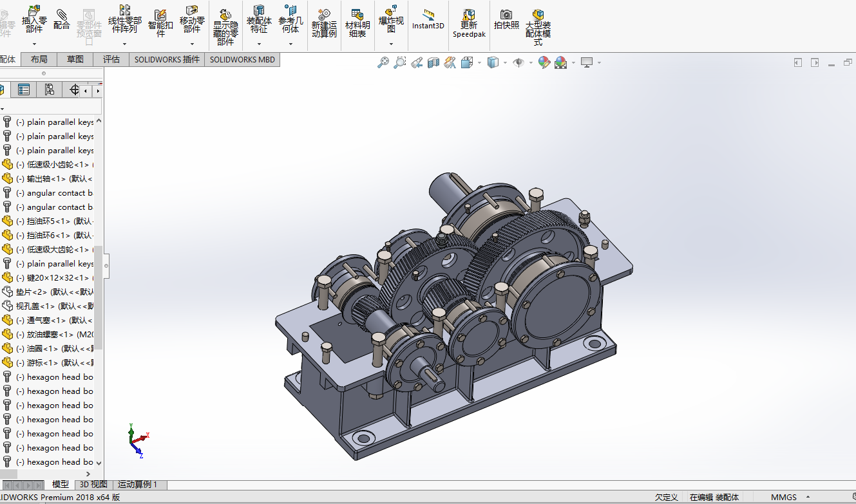The image size is (856, 504).
Task: Open the Edit Appearance tool
Action: click(544, 62)
